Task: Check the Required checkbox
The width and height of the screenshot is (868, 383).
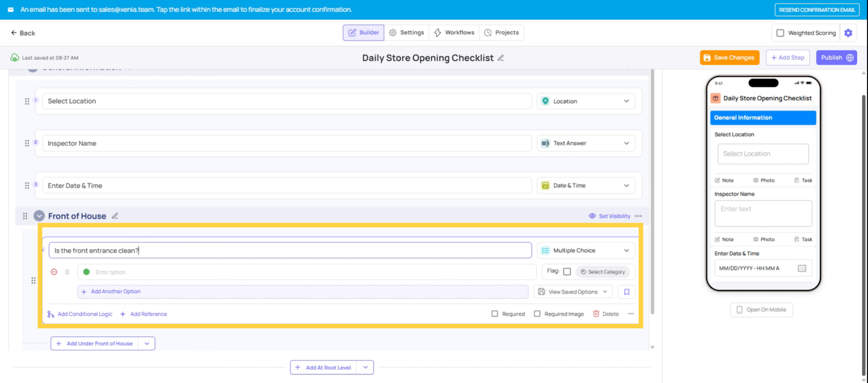Action: coord(495,314)
